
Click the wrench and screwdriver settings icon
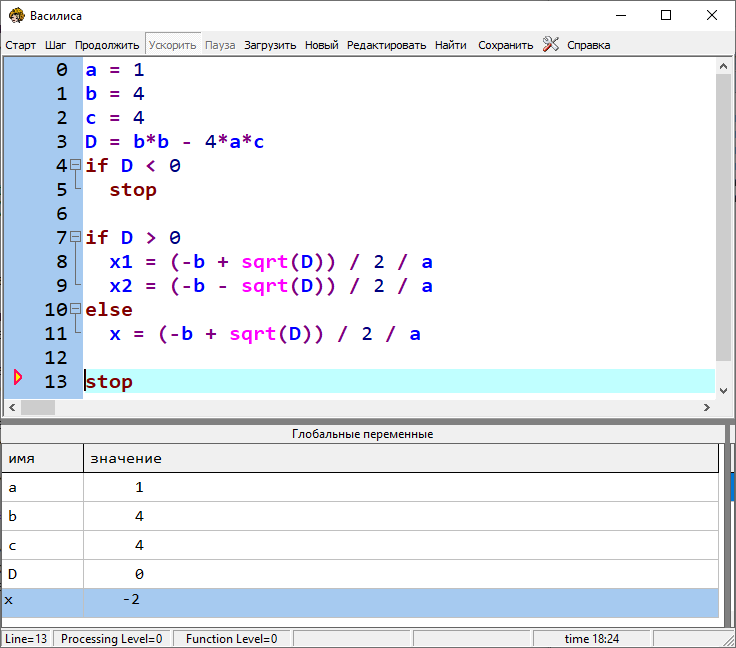point(550,44)
